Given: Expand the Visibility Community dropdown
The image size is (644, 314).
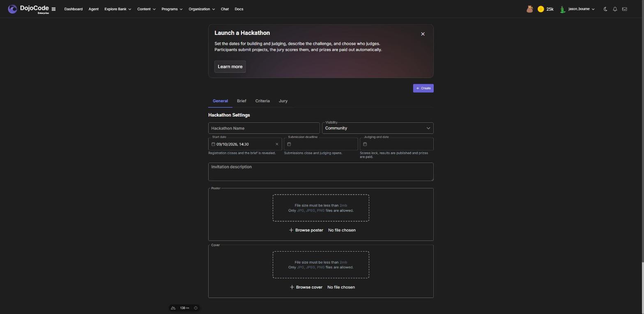Looking at the screenshot, I should (377, 128).
